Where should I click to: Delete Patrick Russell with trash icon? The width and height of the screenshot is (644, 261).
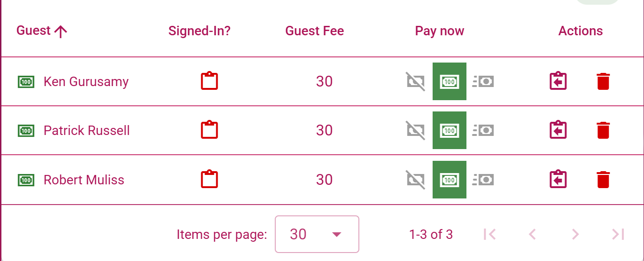(x=603, y=130)
